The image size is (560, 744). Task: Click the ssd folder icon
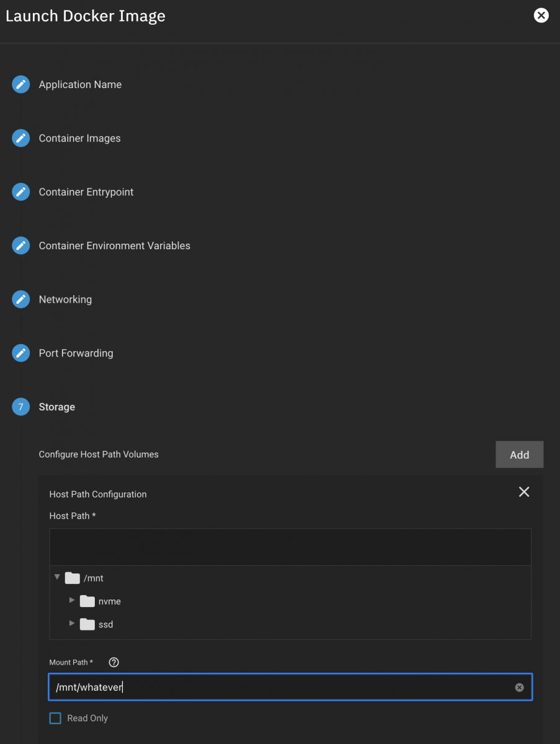coord(87,624)
